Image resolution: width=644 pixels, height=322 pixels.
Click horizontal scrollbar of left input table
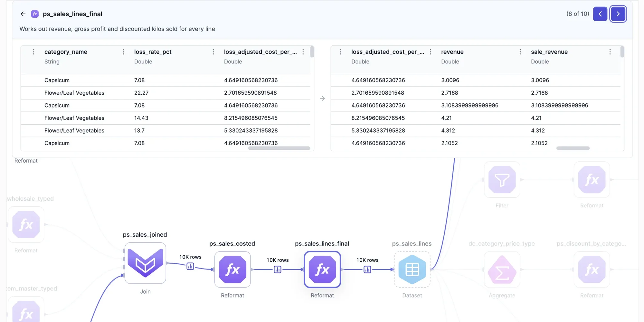(279, 148)
